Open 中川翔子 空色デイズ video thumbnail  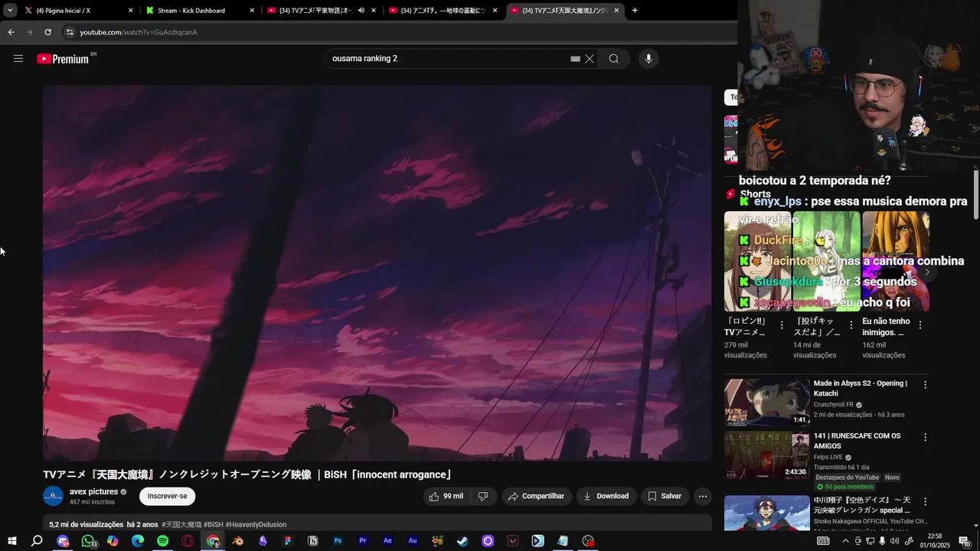pyautogui.click(x=767, y=514)
